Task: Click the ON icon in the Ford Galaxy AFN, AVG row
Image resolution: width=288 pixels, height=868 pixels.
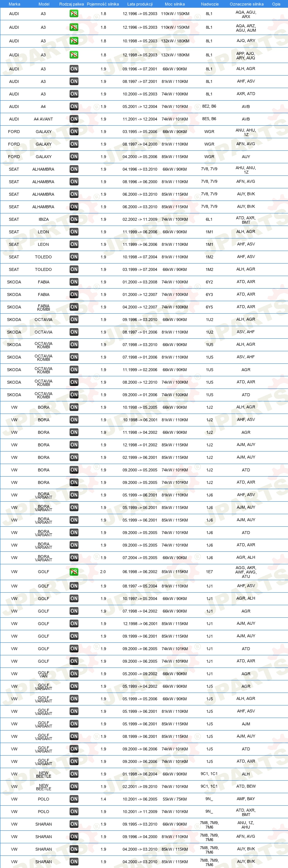Action: (x=74, y=144)
